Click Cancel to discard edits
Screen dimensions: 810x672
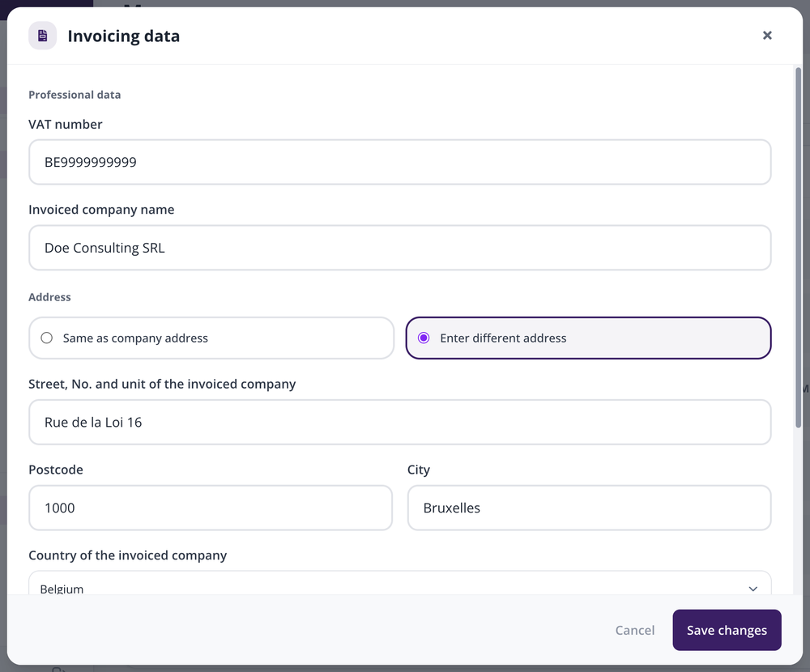click(634, 630)
